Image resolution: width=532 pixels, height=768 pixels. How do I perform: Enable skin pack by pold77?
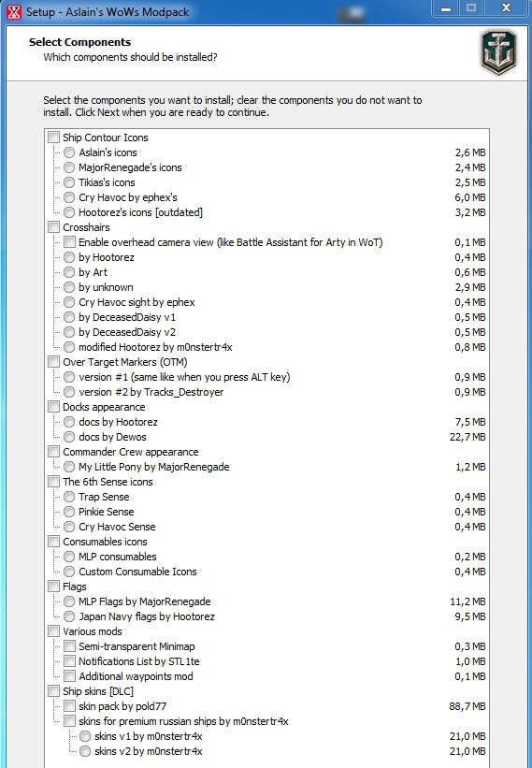click(x=69, y=706)
